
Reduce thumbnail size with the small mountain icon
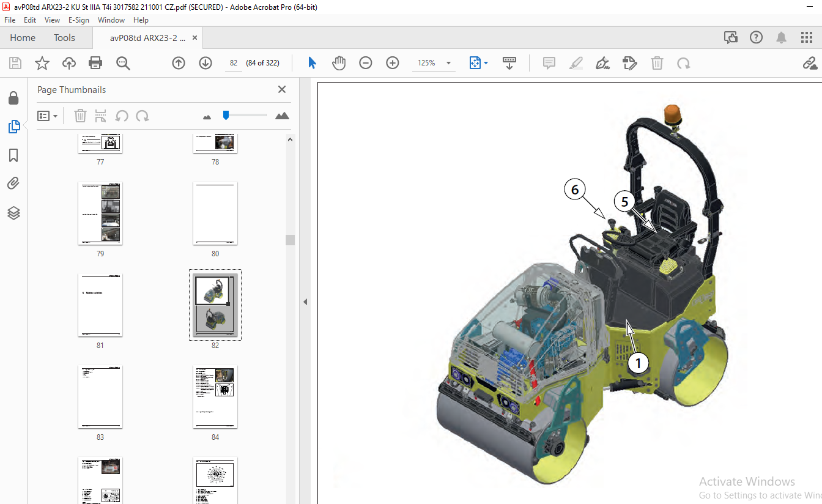click(207, 116)
